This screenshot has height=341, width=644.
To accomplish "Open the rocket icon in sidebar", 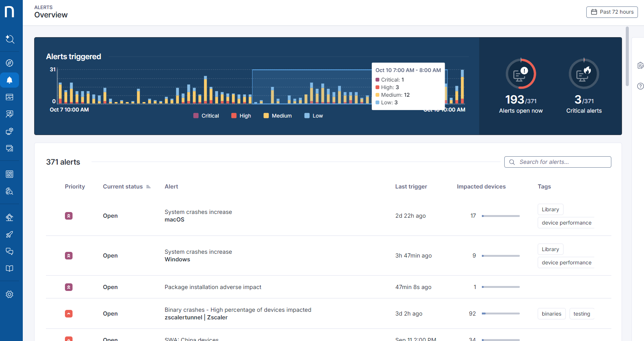I will click(x=9, y=234).
